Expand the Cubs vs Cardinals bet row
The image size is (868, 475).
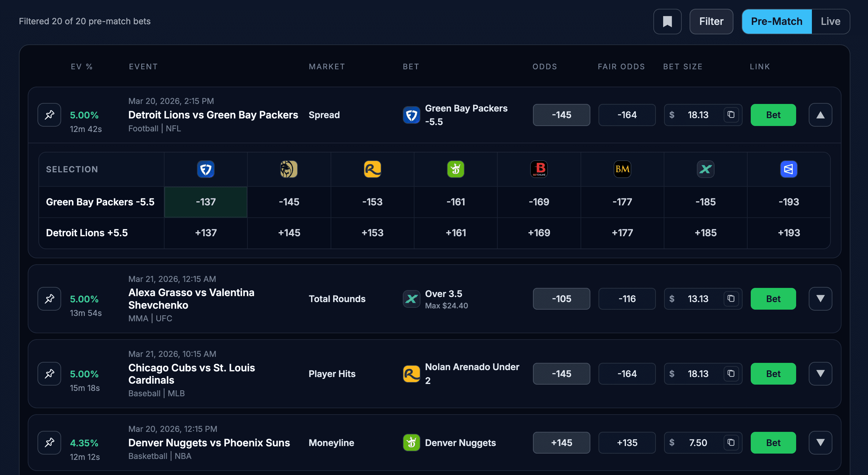(x=820, y=374)
